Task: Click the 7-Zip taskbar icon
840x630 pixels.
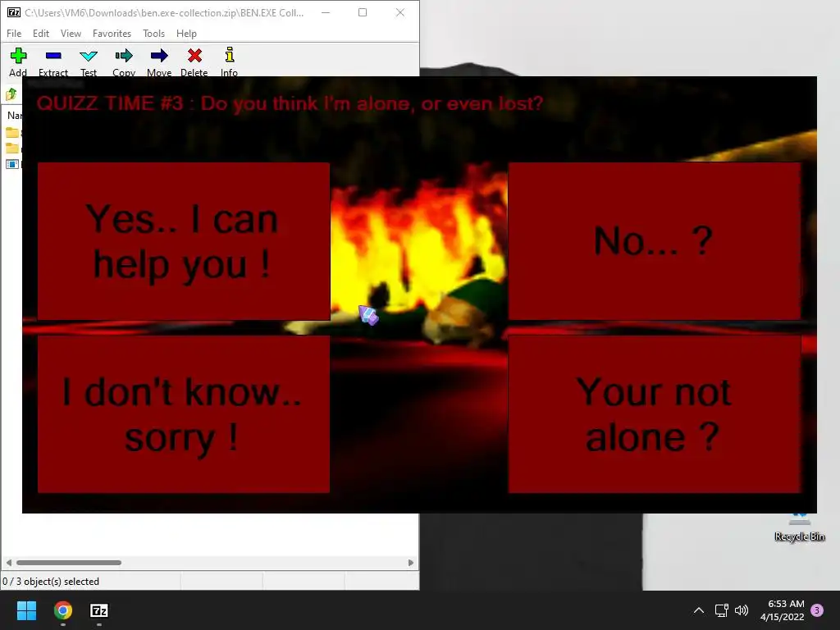Action: pos(99,610)
